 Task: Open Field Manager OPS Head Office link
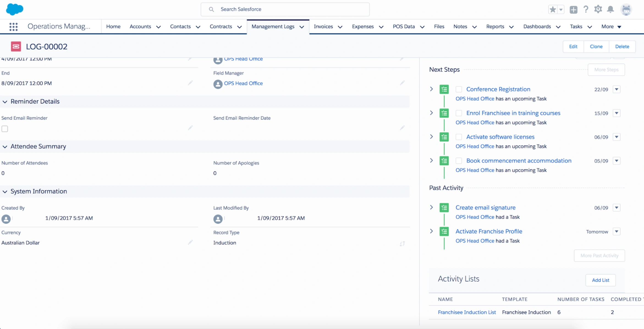243,83
